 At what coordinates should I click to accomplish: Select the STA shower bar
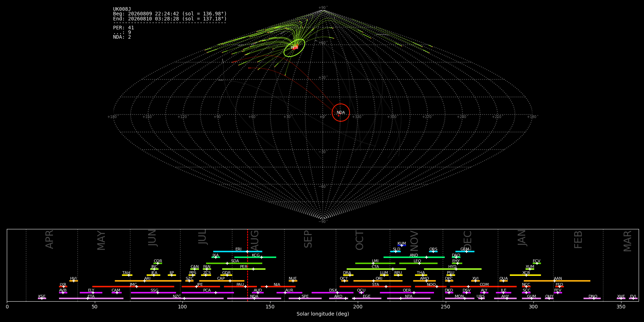pos(375,287)
